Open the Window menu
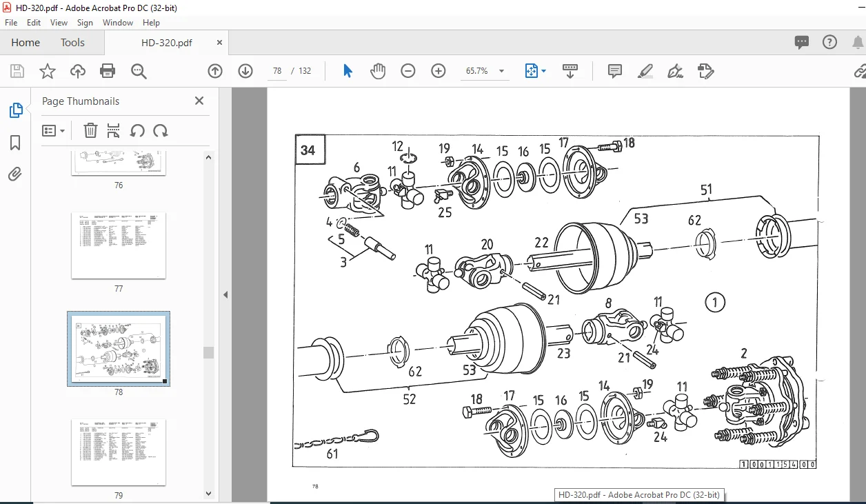The width and height of the screenshot is (866, 504). 118,23
